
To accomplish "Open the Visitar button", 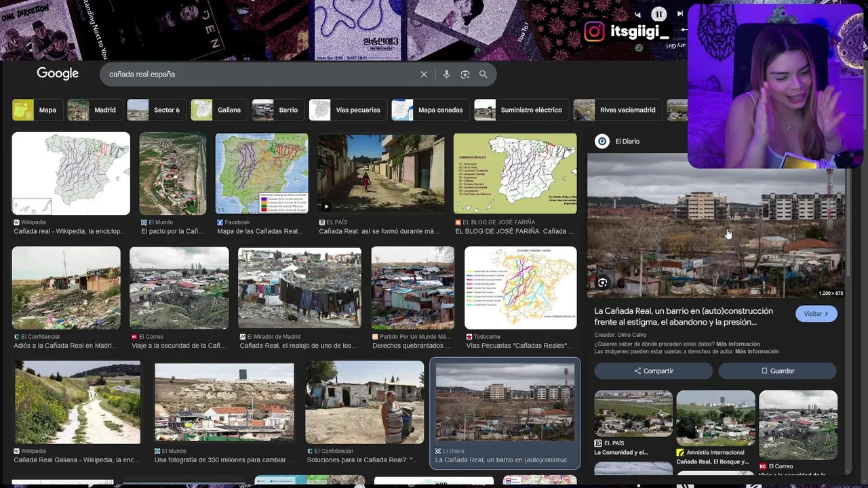I will (816, 314).
